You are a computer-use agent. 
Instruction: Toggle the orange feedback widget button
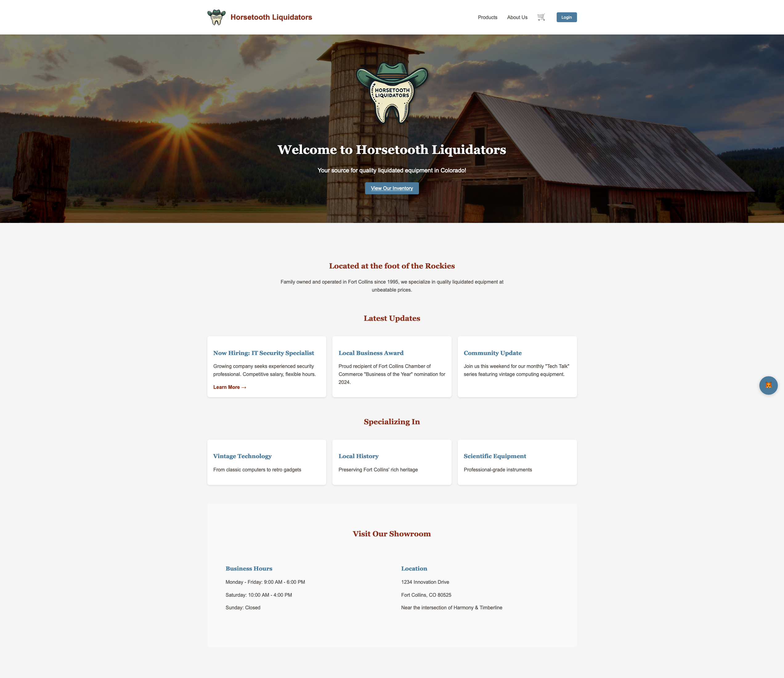point(767,385)
